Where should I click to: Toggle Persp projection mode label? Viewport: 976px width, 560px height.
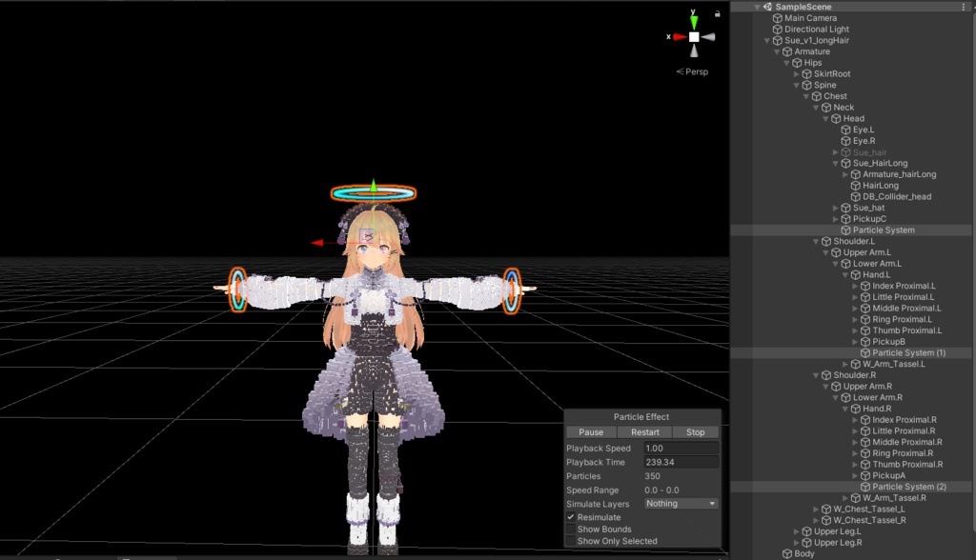click(x=692, y=71)
